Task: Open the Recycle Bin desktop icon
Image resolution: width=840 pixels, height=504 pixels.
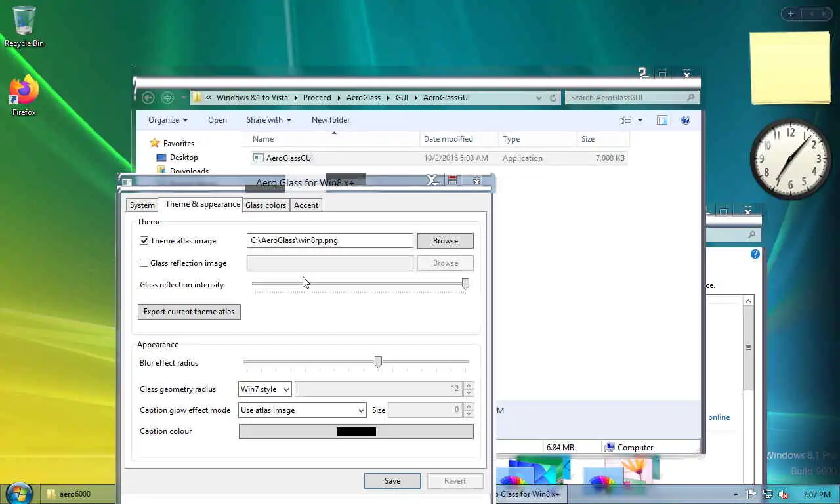Action: pyautogui.click(x=24, y=27)
